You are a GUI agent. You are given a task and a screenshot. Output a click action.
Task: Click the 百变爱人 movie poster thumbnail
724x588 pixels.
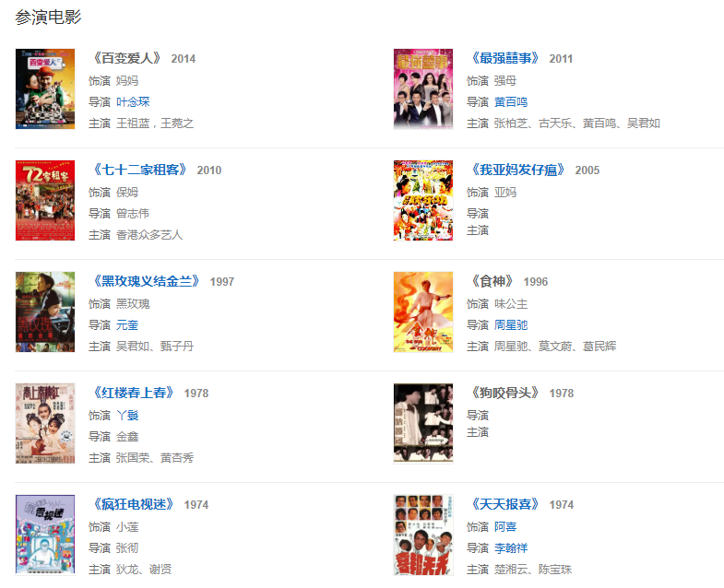[x=45, y=88]
